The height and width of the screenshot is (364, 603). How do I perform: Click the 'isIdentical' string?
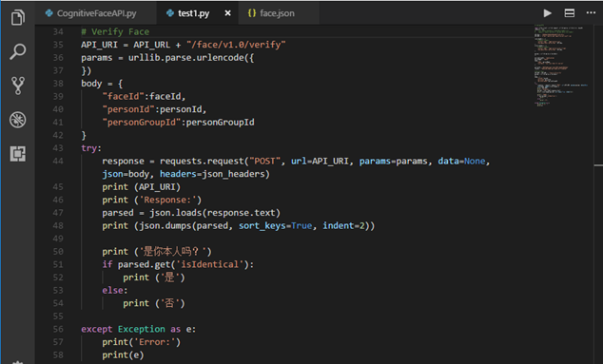point(210,265)
